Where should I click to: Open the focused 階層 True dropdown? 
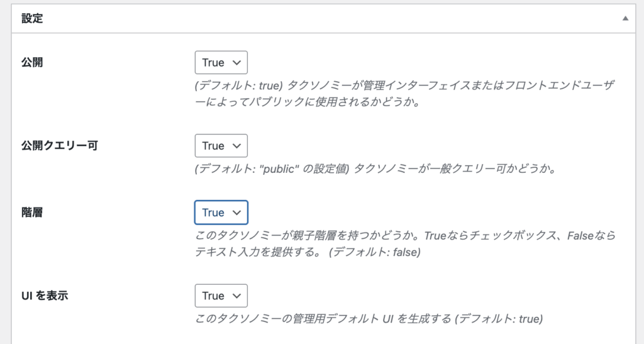221,213
